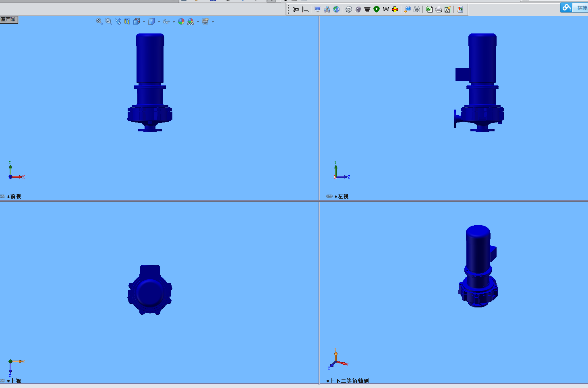This screenshot has height=388, width=588.
Task: Click the *前视 viewport label
Action: click(x=14, y=196)
